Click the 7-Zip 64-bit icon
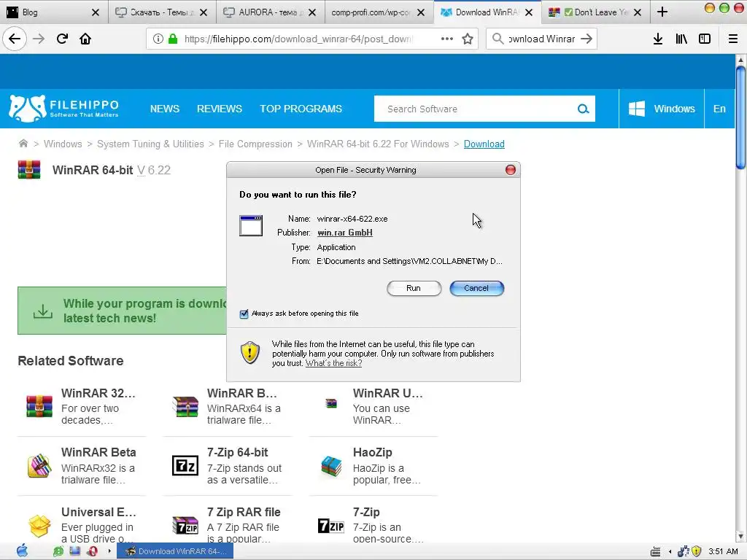 pyautogui.click(x=185, y=466)
